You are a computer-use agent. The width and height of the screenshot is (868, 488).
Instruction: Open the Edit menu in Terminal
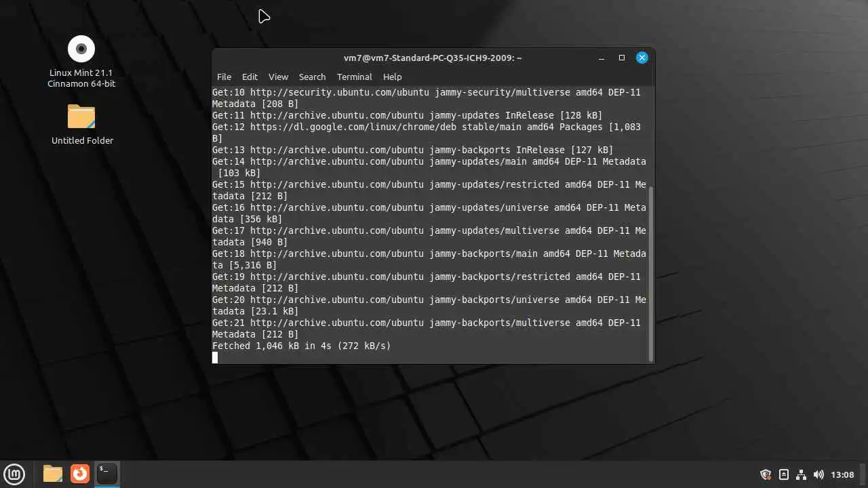pos(250,77)
